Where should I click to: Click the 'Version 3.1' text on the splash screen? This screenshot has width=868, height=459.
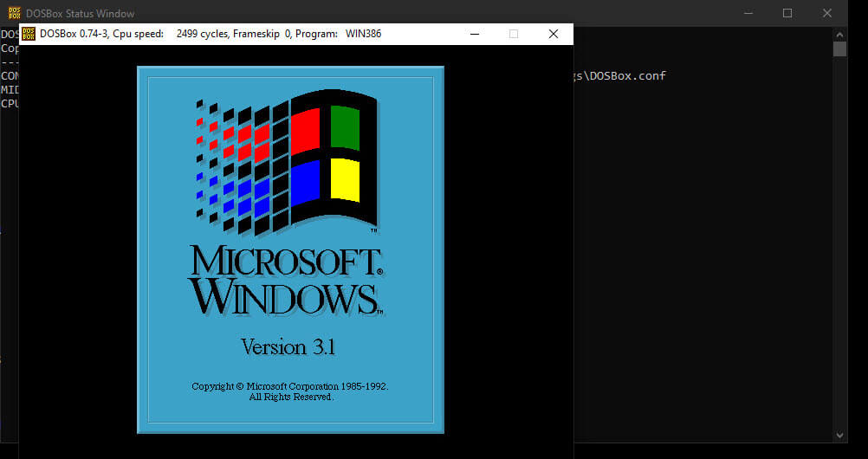(288, 346)
